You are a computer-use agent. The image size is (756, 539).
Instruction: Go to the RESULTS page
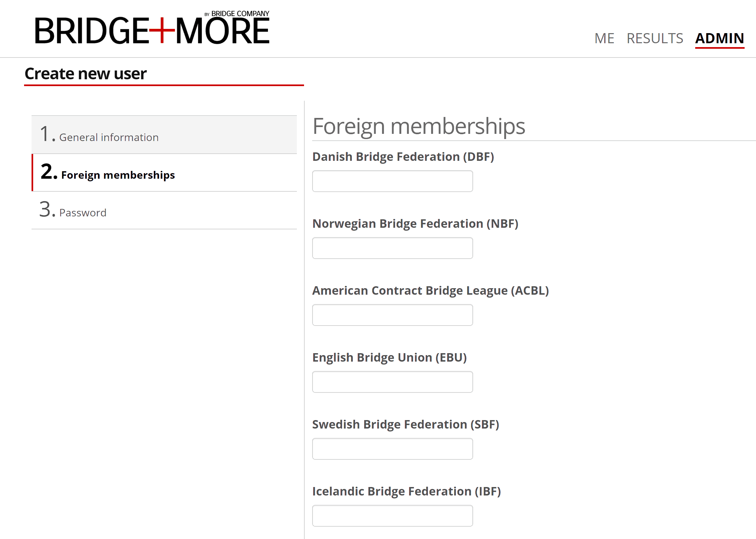coord(654,38)
